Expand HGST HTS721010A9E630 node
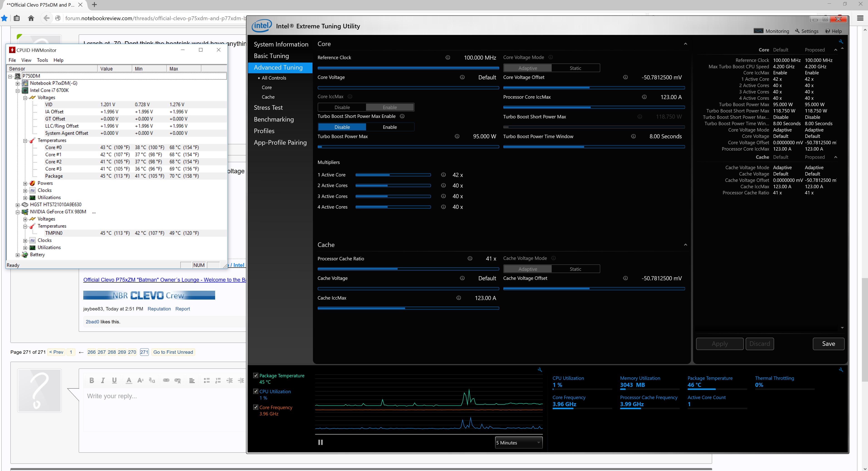This screenshot has width=868, height=471. coord(18,205)
